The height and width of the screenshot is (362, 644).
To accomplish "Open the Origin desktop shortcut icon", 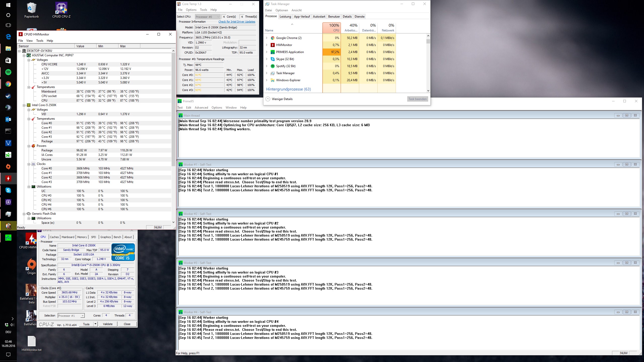I will 31,265.
